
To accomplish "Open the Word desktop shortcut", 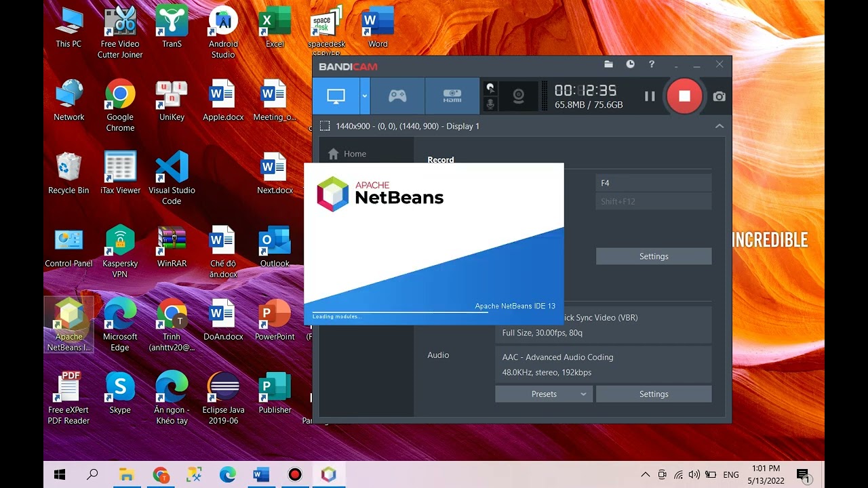I will (378, 28).
